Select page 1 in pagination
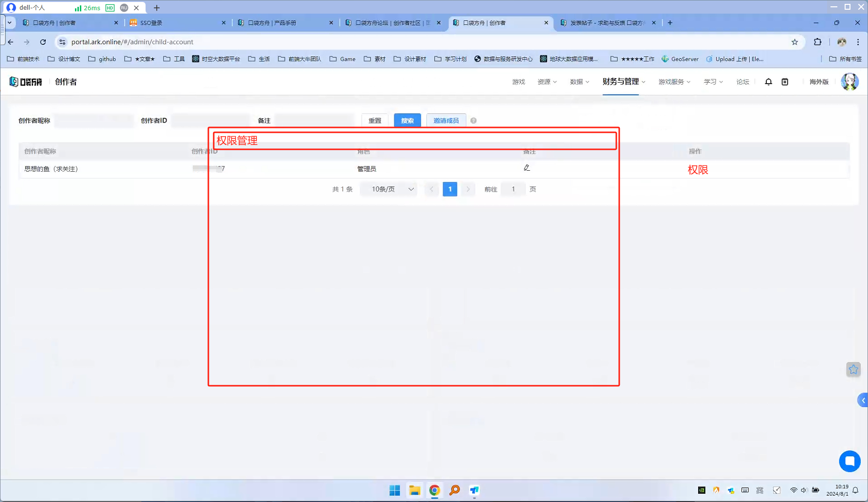Image resolution: width=868 pixels, height=502 pixels. point(450,189)
